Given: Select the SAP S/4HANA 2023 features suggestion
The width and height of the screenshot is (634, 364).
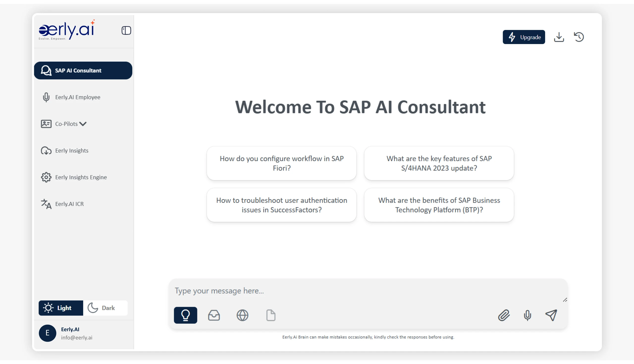Looking at the screenshot, I should point(439,163).
